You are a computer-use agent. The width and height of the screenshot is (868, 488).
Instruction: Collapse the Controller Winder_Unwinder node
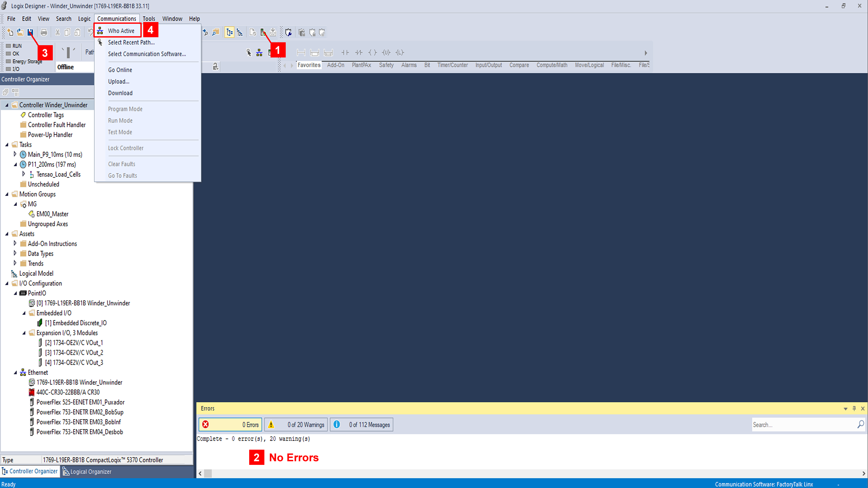pos(7,105)
